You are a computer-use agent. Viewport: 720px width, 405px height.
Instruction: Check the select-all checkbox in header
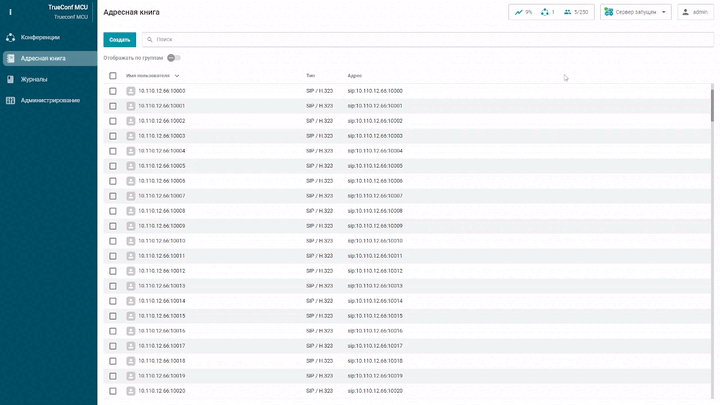(112, 76)
